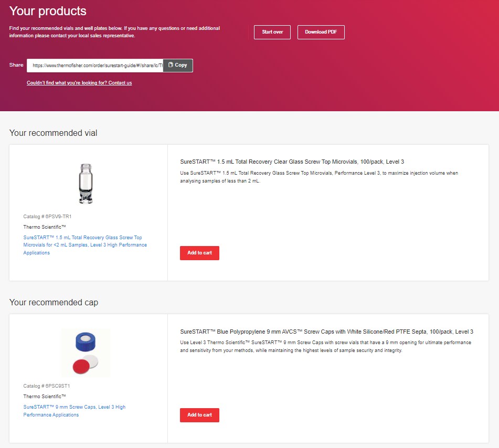This screenshot has width=499, height=448.
Task: Click the clipboard icon beside Copy
Action: click(171, 65)
